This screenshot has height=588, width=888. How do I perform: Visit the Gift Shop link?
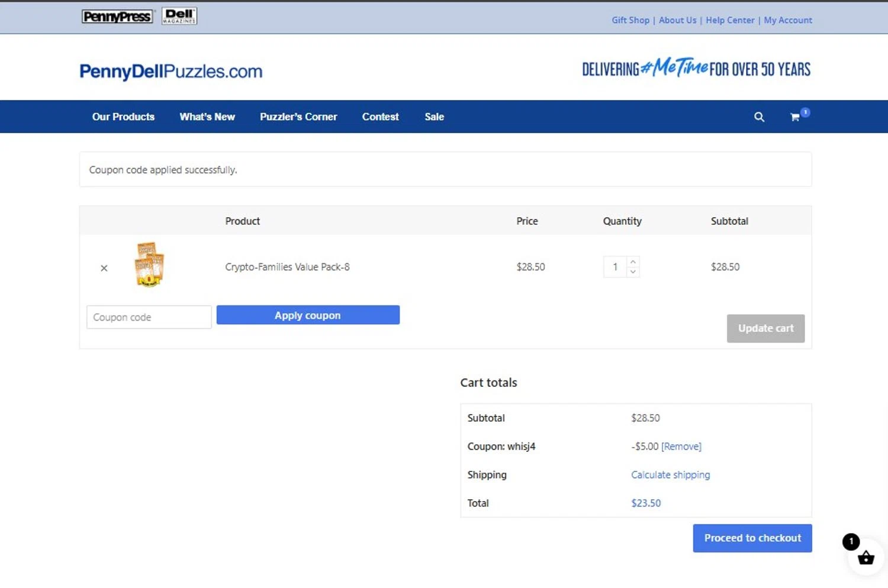pos(630,20)
